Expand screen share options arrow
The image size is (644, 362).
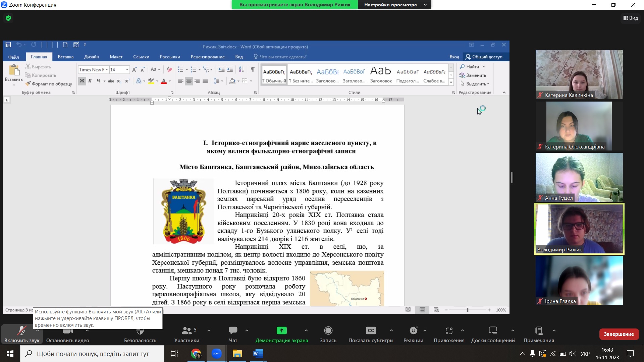306,330
